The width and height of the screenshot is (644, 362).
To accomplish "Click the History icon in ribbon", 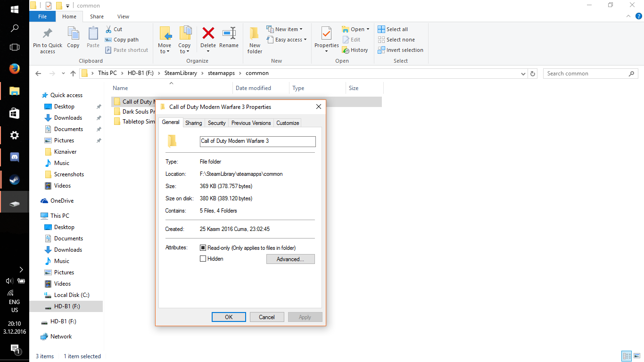I will 345,50.
